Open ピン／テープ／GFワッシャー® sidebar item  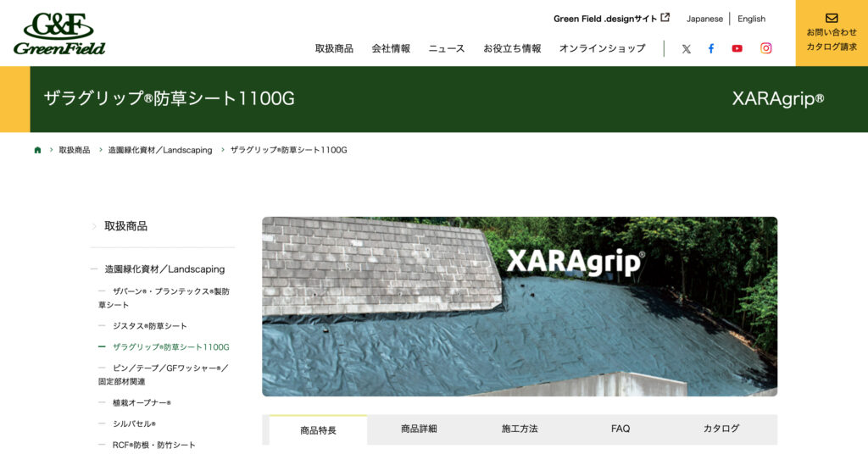(164, 374)
